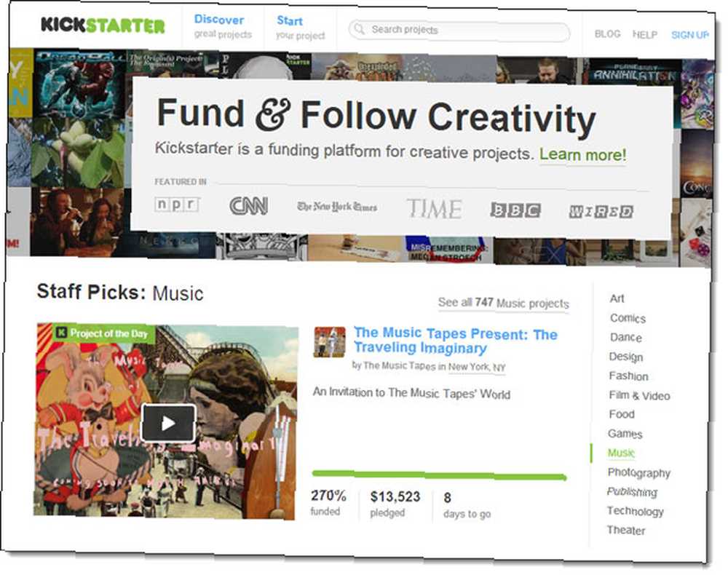Click the SIGN UP link
Screen dimensions: 728x575
(x=690, y=35)
